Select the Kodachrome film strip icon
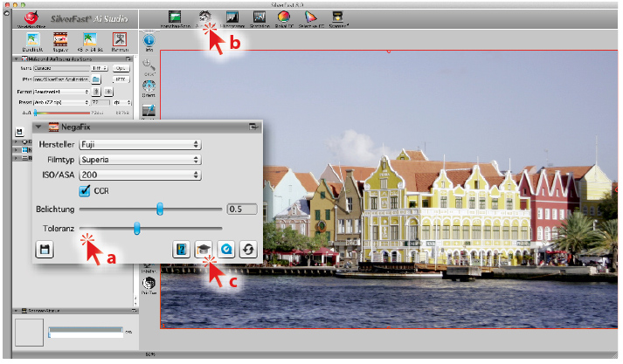Screen dimensions: 623x364 (x=62, y=38)
